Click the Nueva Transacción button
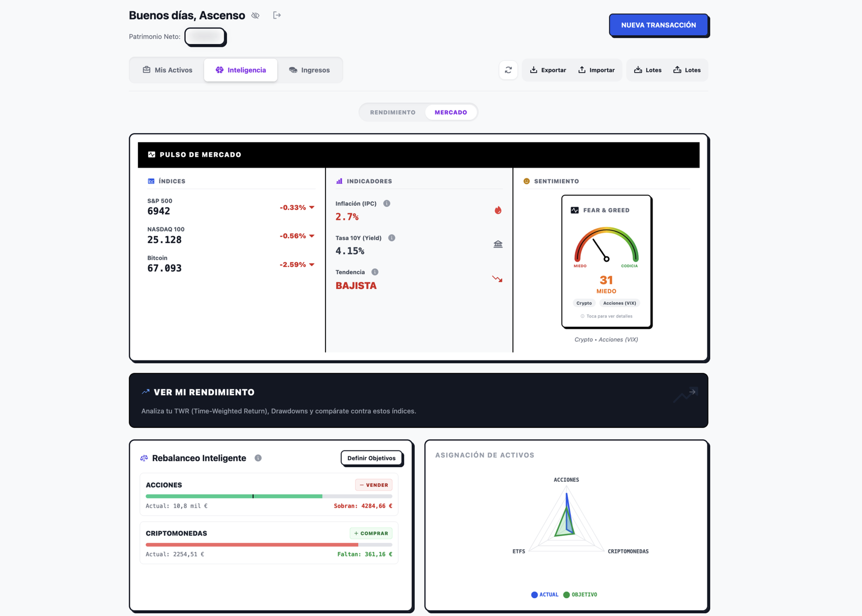862x616 pixels. (658, 25)
